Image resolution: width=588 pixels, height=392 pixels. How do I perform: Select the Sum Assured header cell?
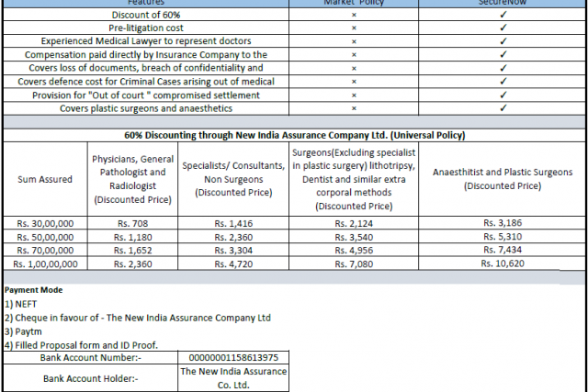45,179
